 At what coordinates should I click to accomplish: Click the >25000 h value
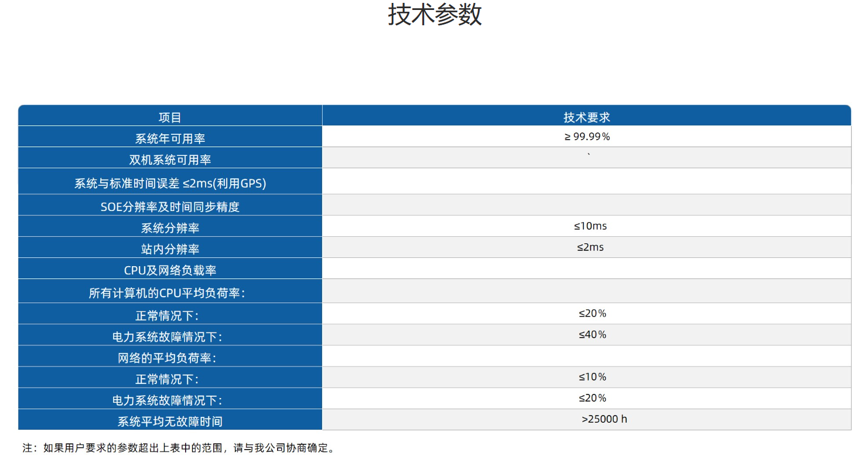604,419
